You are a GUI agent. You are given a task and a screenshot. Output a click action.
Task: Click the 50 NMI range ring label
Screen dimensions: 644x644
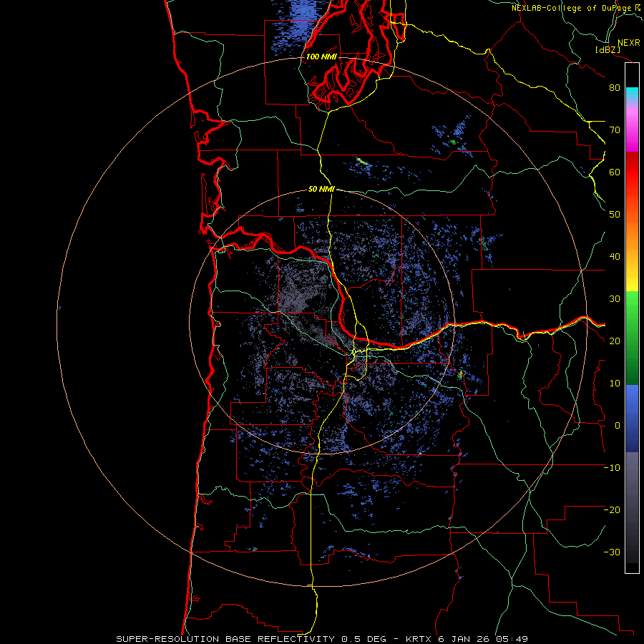tap(321, 190)
